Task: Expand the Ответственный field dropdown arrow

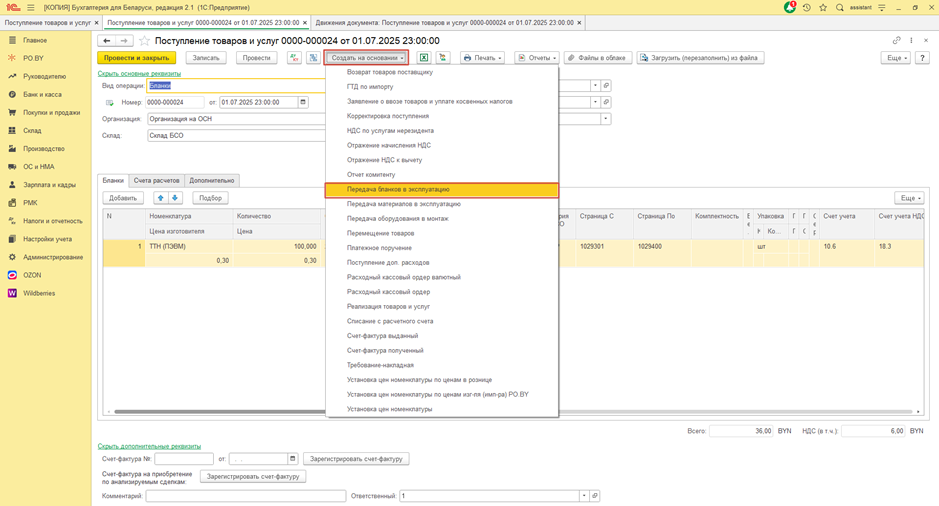Action: point(584,496)
